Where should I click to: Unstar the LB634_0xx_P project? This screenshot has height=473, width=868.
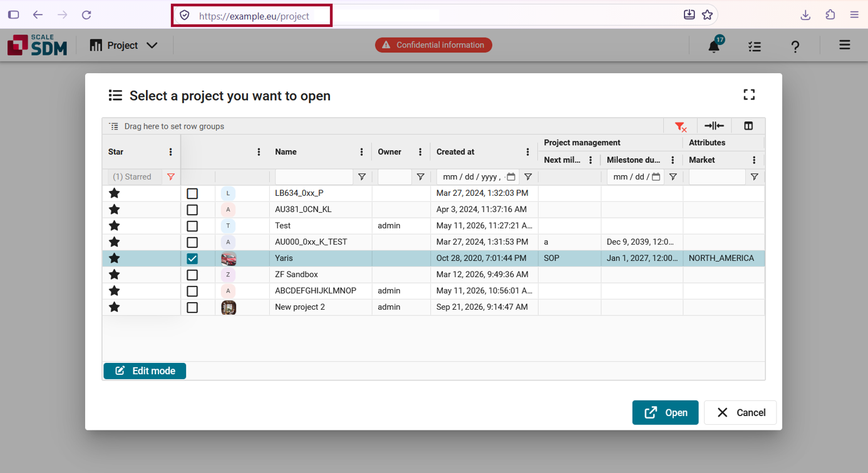tap(114, 193)
